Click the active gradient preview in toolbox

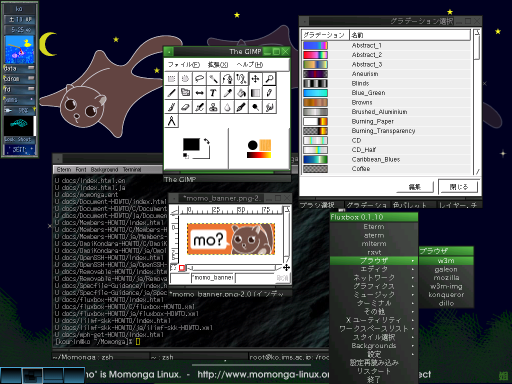click(x=259, y=155)
